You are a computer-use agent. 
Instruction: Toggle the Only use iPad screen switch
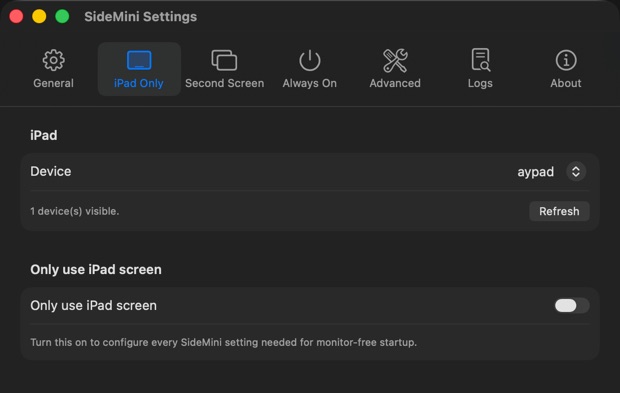click(x=572, y=305)
